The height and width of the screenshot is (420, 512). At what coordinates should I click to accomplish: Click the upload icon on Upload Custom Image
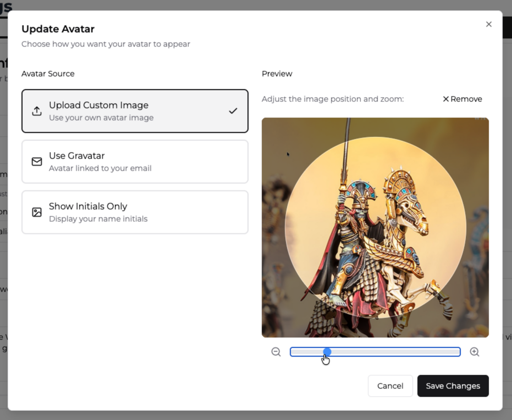pyautogui.click(x=37, y=111)
